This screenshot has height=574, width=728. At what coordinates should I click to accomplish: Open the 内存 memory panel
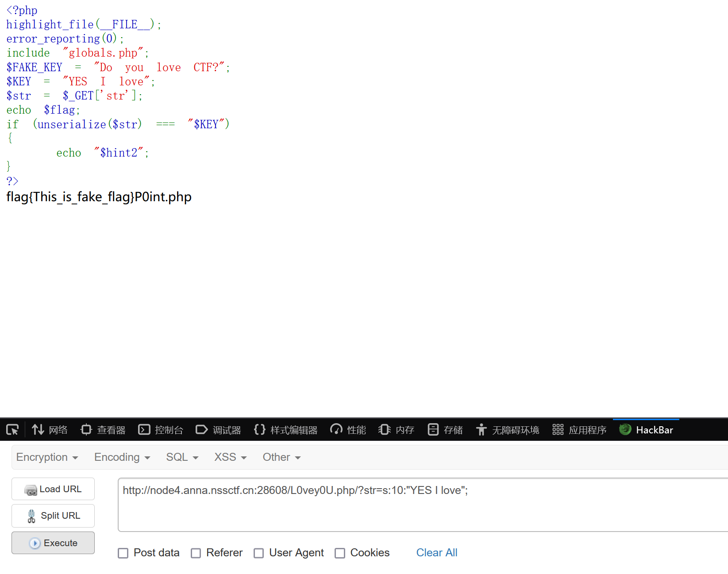pos(397,430)
